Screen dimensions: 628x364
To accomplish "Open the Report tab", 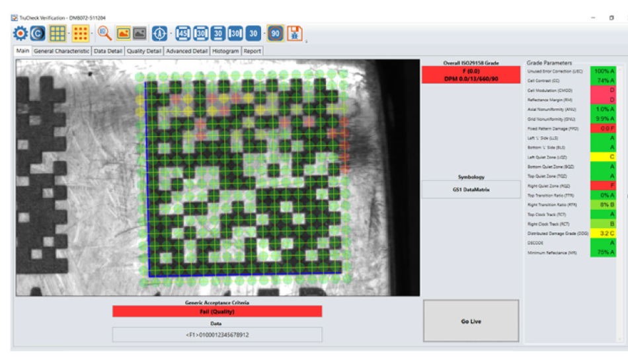I will 252,52.
